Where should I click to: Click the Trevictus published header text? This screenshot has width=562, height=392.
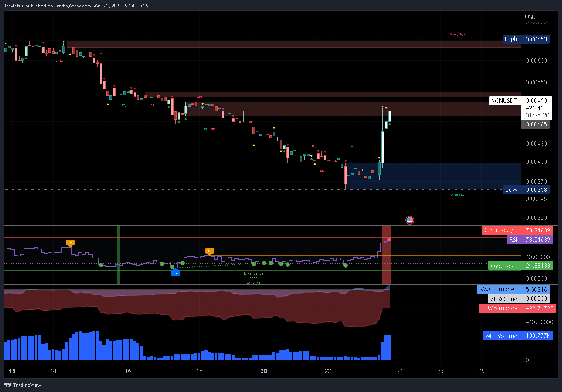click(76, 6)
